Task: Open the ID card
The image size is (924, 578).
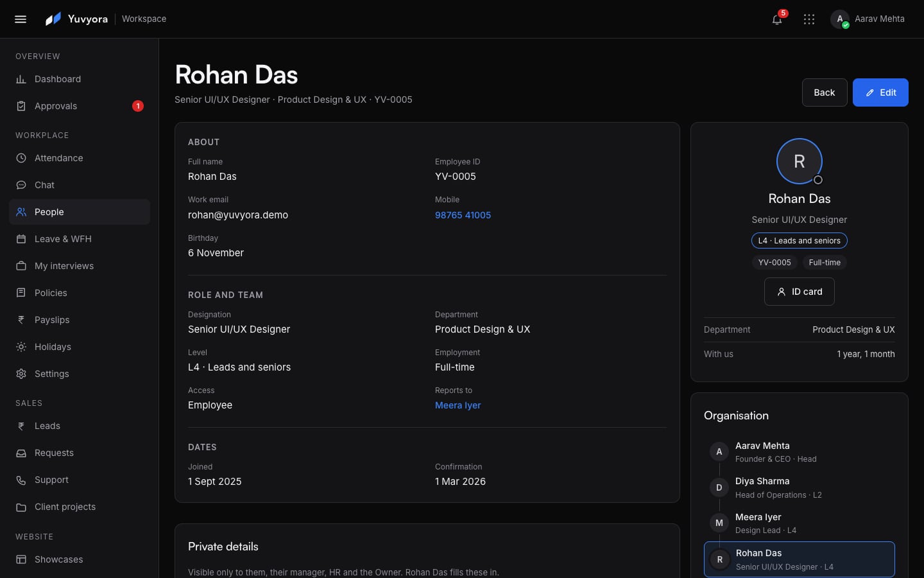Action: [x=800, y=292]
